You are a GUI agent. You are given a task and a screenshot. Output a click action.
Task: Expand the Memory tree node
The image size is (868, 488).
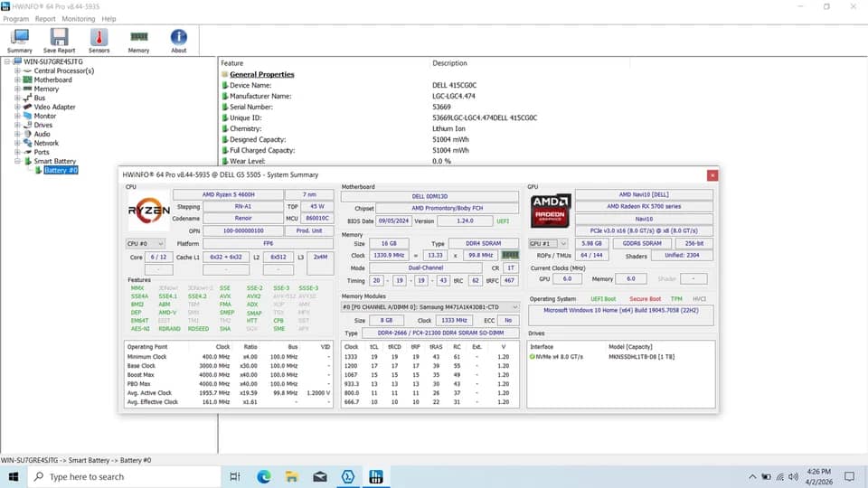tap(17, 89)
